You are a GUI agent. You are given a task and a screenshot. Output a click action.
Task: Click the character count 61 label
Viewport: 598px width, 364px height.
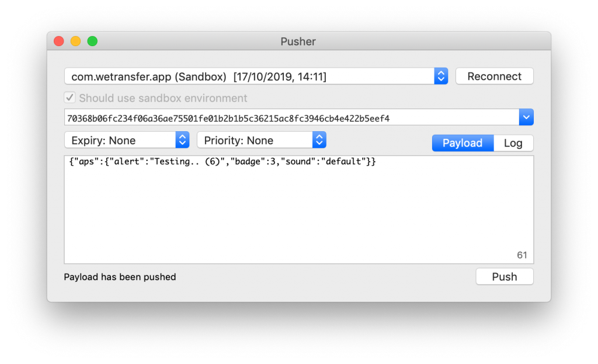[x=521, y=255]
